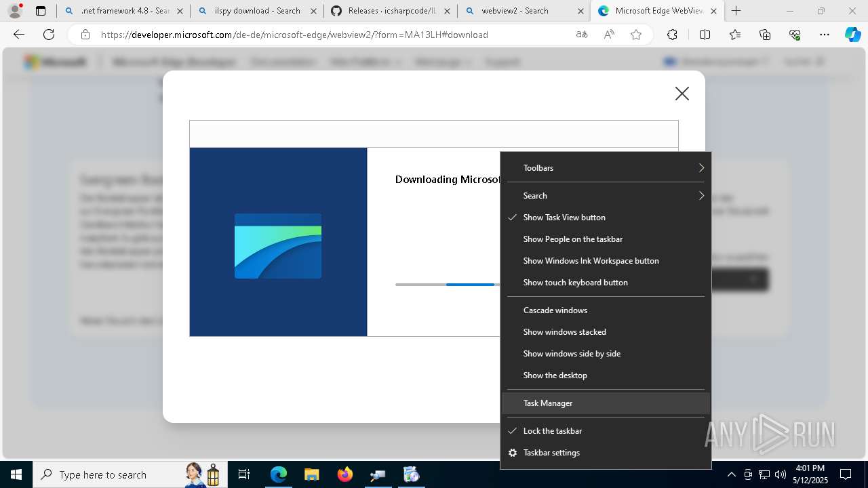Open a new tab with plus button
868x488 pixels.
pos(736,11)
